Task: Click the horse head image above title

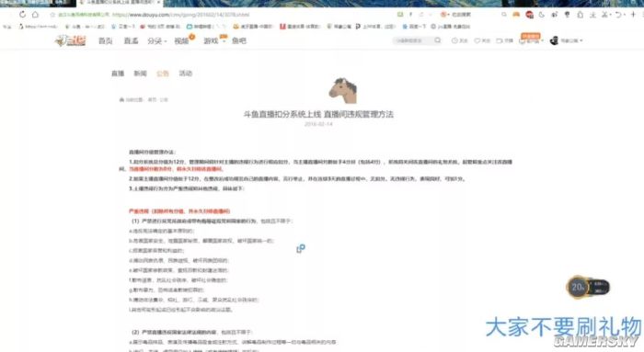Action: tap(342, 90)
